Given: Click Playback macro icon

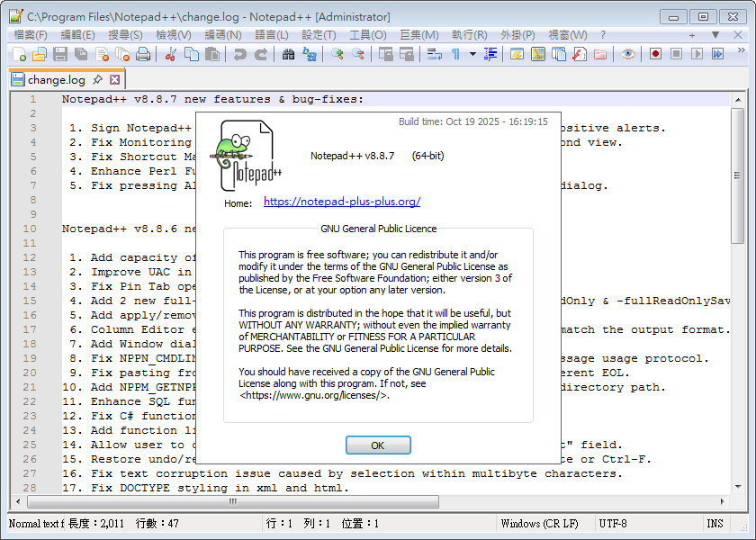Looking at the screenshot, I should [x=697, y=54].
